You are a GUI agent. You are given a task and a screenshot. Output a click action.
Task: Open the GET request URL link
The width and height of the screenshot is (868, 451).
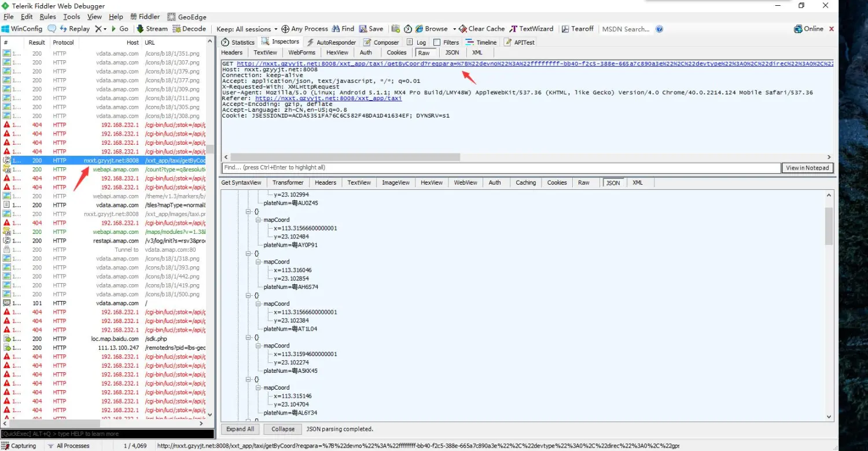pos(535,63)
